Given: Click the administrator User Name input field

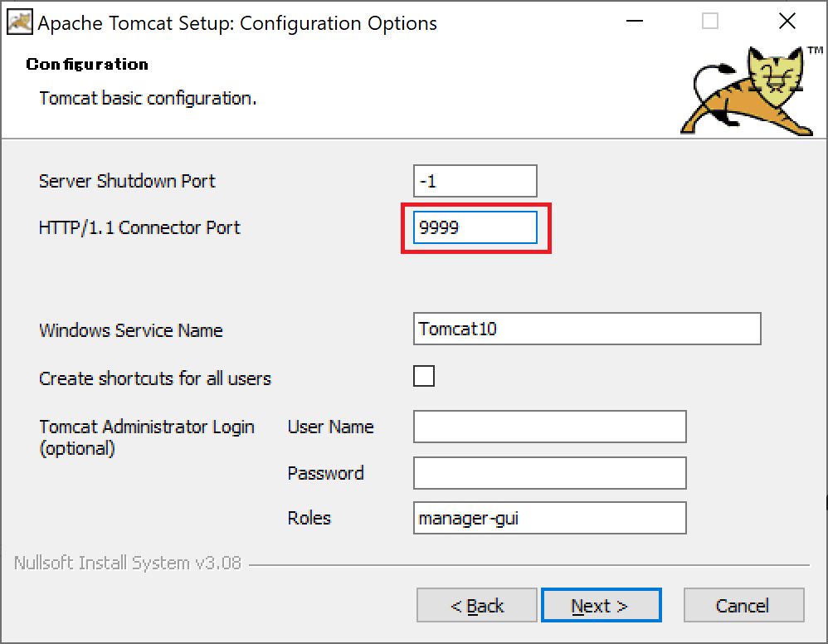Looking at the screenshot, I should 549,427.
